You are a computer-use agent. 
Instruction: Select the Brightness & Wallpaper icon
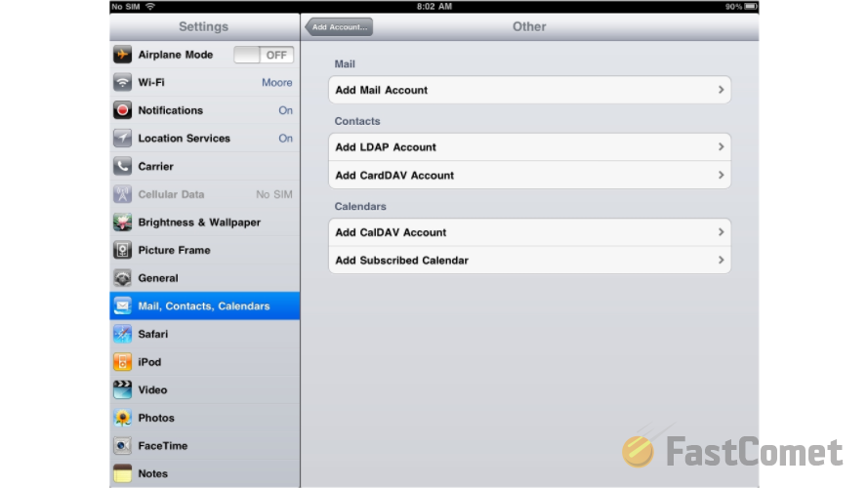click(122, 223)
